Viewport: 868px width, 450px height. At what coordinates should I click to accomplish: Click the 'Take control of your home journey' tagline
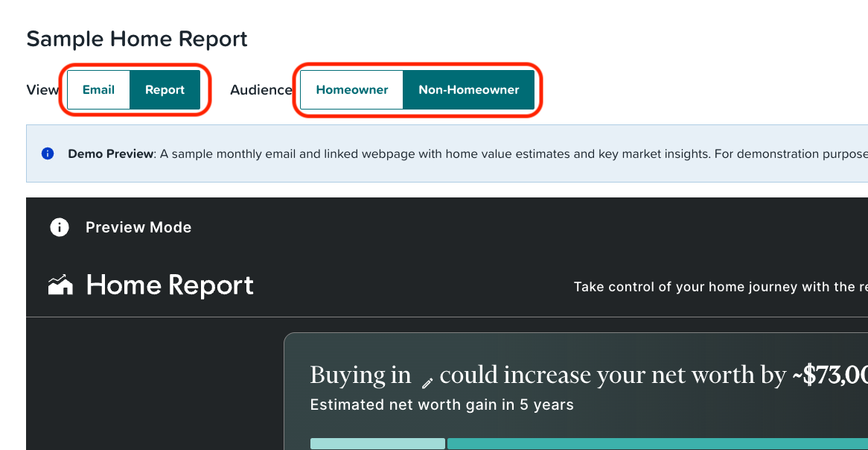[721, 287]
